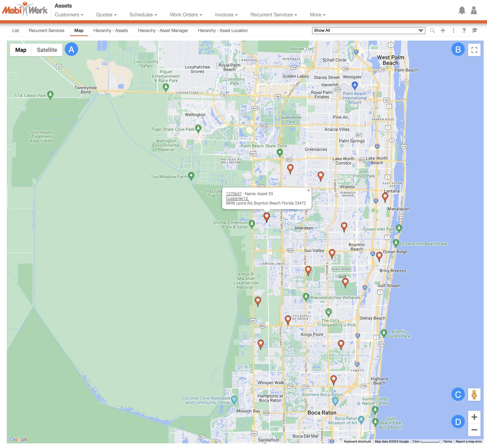Click the plus icon to add asset
The width and height of the screenshot is (487, 448).
click(443, 31)
